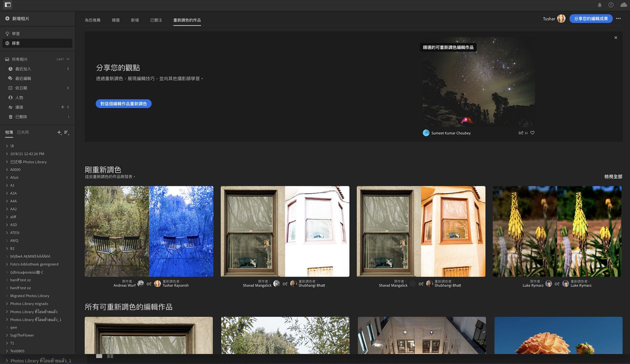The image size is (630, 364).
Task: Select the Photos Library migrado album
Action: (x=29, y=304)
